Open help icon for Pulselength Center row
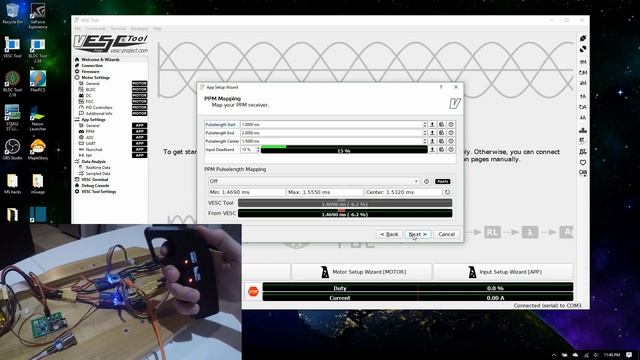The image size is (640, 360). point(451,141)
